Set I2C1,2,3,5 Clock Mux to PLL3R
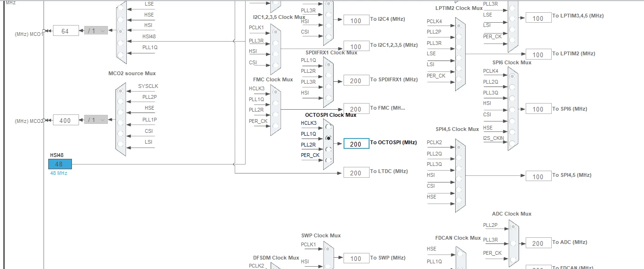644x269 pixels. [275, 43]
